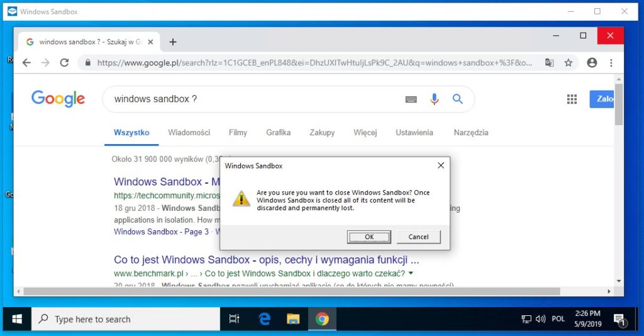
Task: Expand the benchmark.pl result dropdown arrow
Action: [x=411, y=273]
